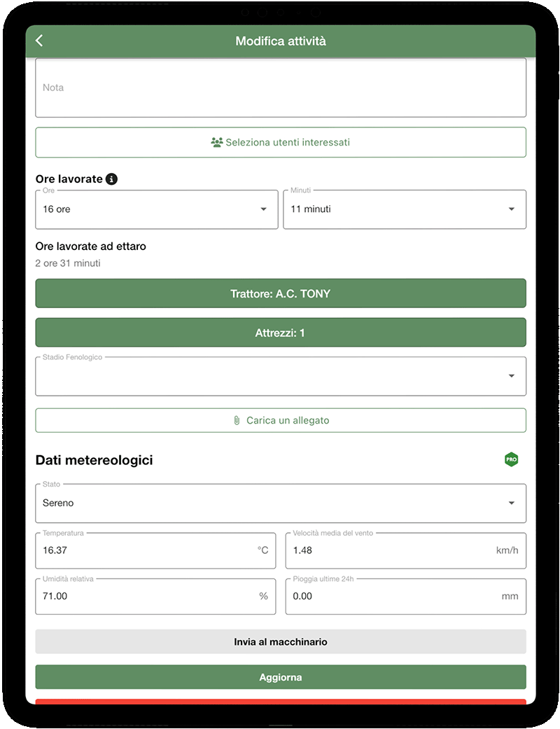Select the PRO badge near Dati metereologici
Image resolution: width=560 pixels, height=729 pixels.
(511, 459)
